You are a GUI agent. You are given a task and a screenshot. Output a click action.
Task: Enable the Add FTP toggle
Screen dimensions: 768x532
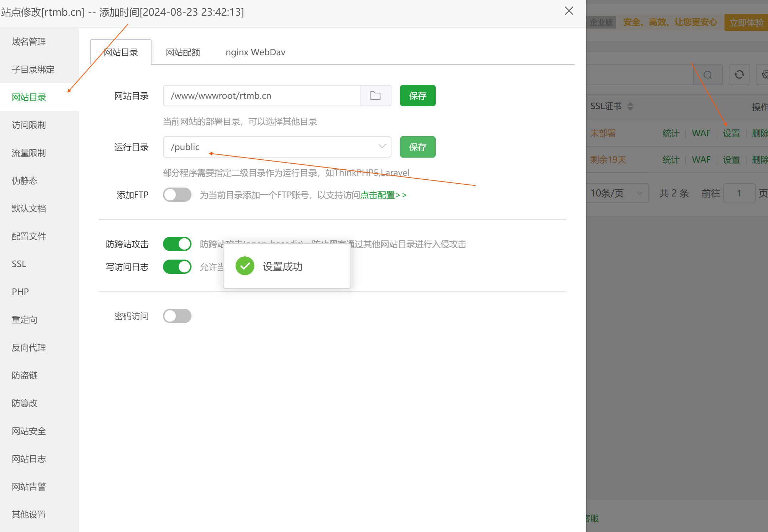(177, 195)
